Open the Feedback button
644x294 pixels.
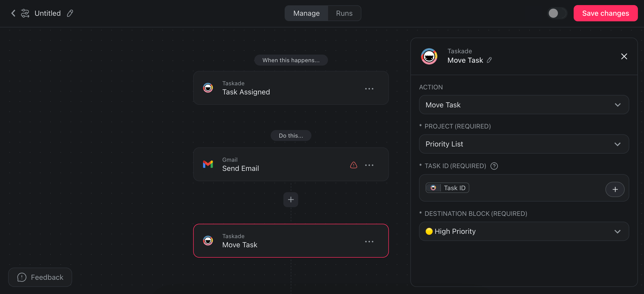click(x=40, y=277)
